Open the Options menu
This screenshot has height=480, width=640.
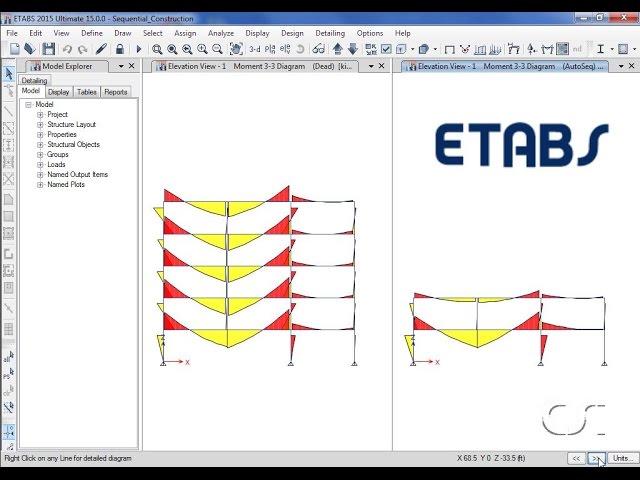[370, 33]
